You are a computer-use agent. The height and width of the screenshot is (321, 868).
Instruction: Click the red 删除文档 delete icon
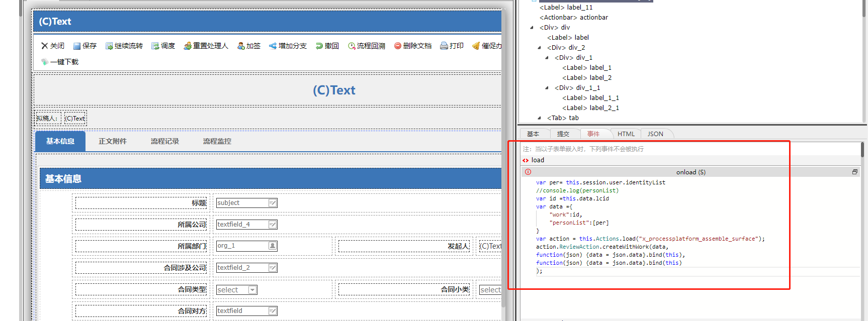pyautogui.click(x=398, y=46)
